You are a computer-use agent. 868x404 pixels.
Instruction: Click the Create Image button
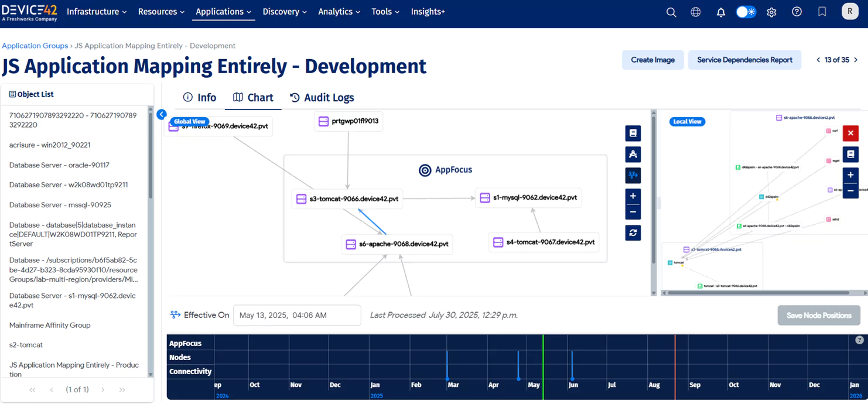click(652, 60)
